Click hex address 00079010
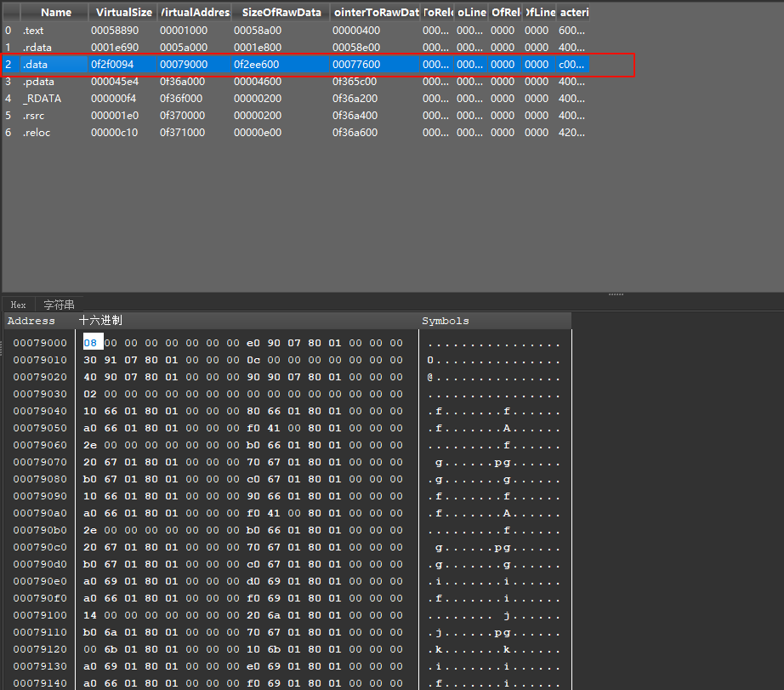 40,360
